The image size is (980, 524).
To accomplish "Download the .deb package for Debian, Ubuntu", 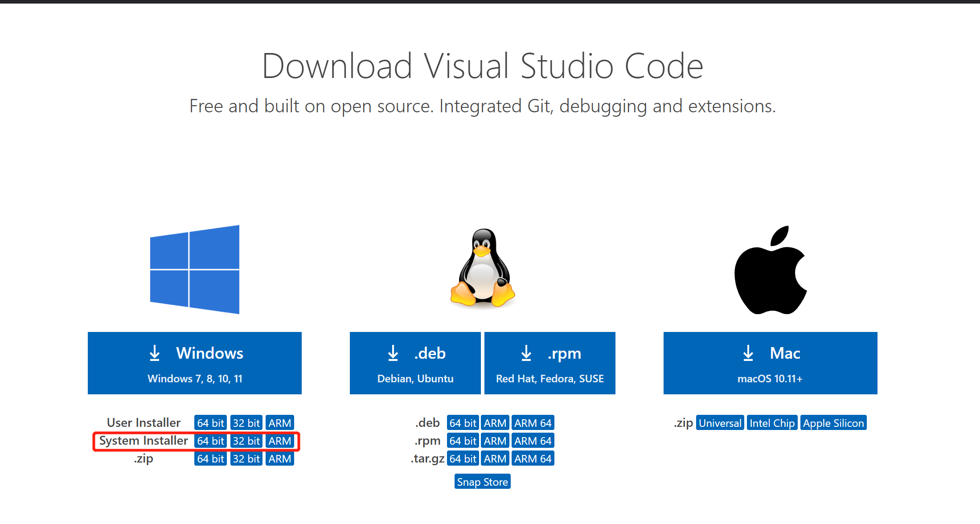I will [415, 363].
